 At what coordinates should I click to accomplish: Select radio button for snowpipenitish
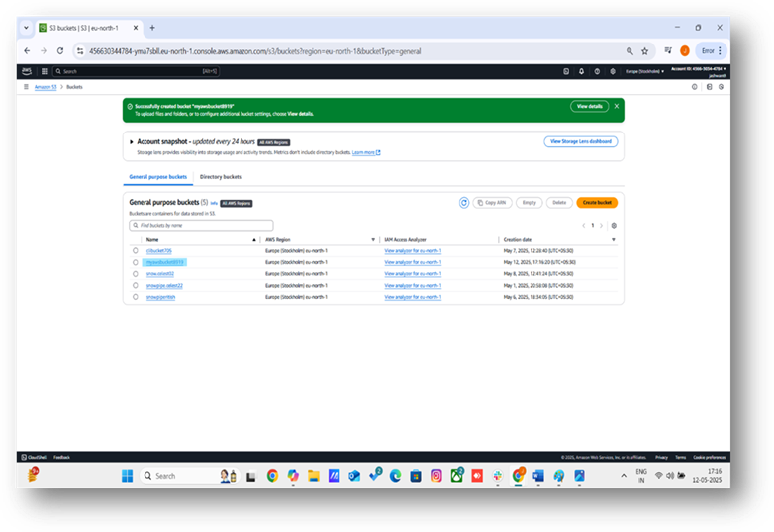click(x=136, y=297)
